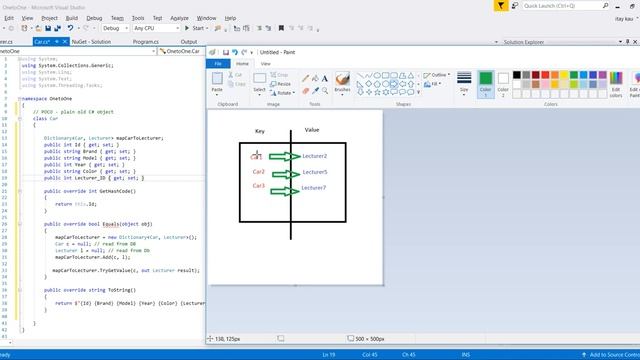The image size is (640, 360).
Task: Open the Visual Studio notifications flag
Action: tap(500, 6)
